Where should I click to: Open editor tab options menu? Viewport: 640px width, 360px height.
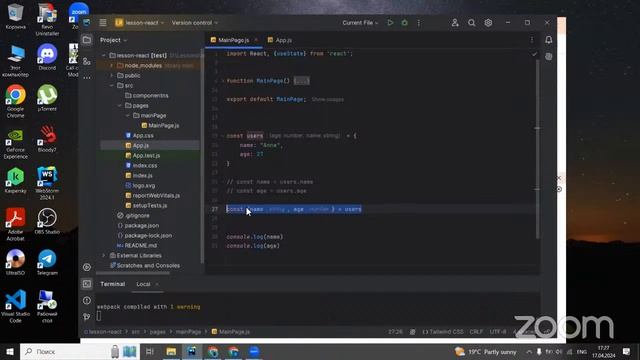(x=531, y=40)
